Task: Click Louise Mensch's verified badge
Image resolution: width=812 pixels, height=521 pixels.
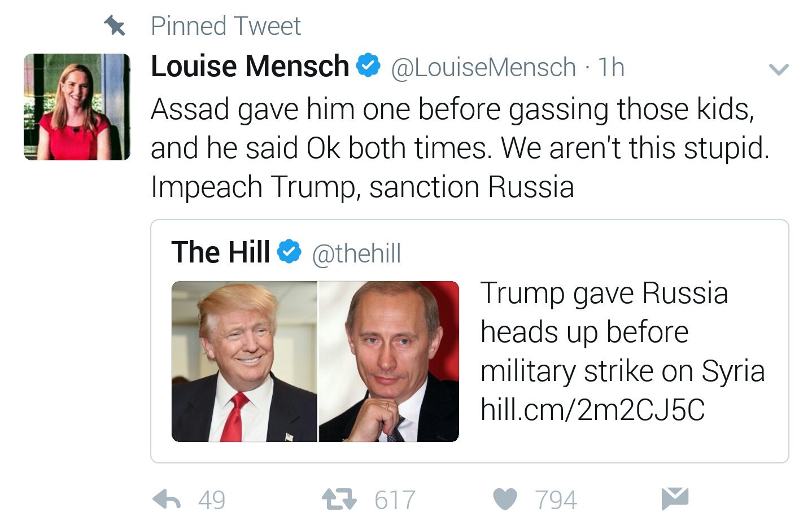Action: tap(368, 65)
